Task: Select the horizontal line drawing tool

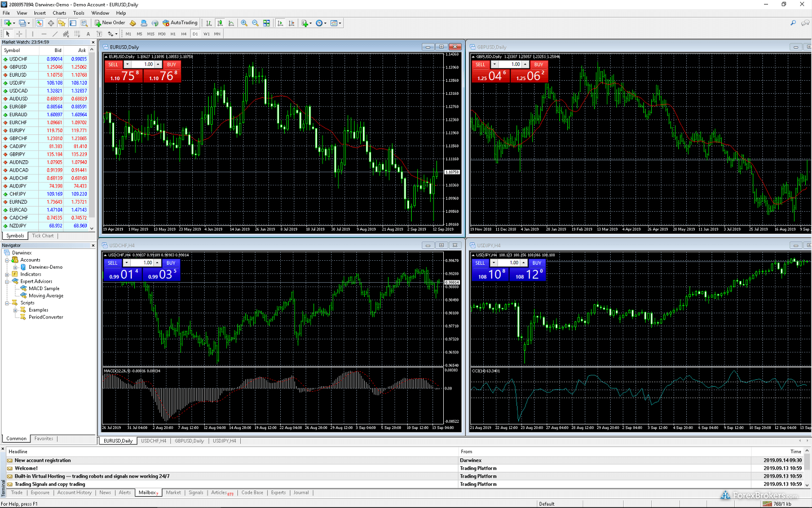Action: click(44, 34)
